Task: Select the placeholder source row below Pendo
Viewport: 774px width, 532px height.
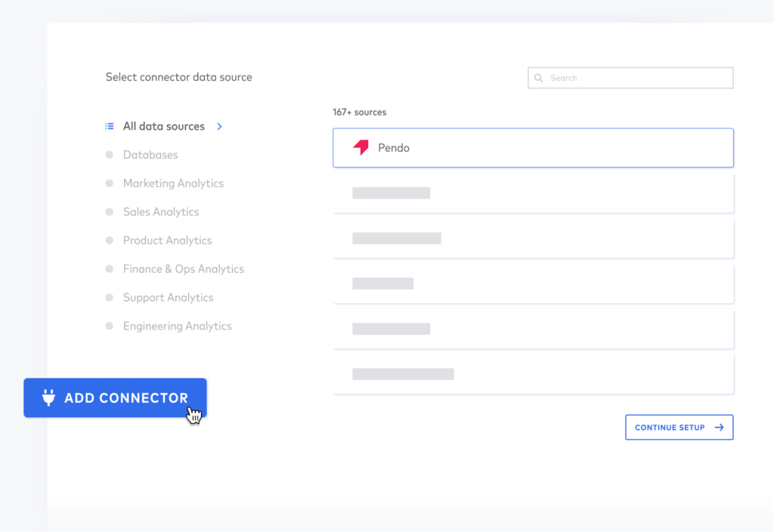Action: click(533, 193)
